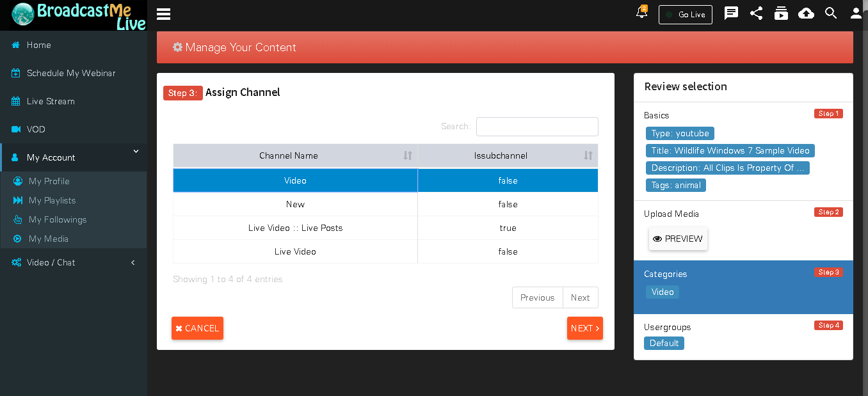The height and width of the screenshot is (396, 868).
Task: Open My Playlists page
Action: [52, 200]
